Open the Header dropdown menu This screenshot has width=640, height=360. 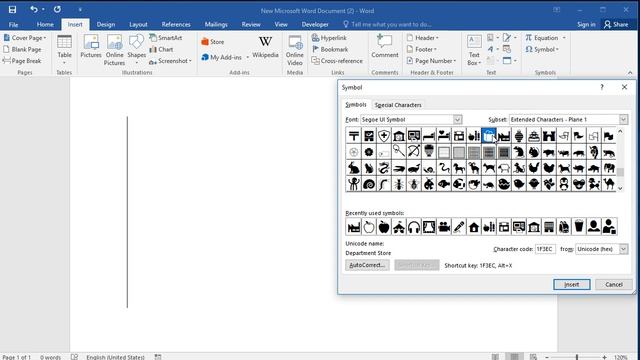click(422, 38)
